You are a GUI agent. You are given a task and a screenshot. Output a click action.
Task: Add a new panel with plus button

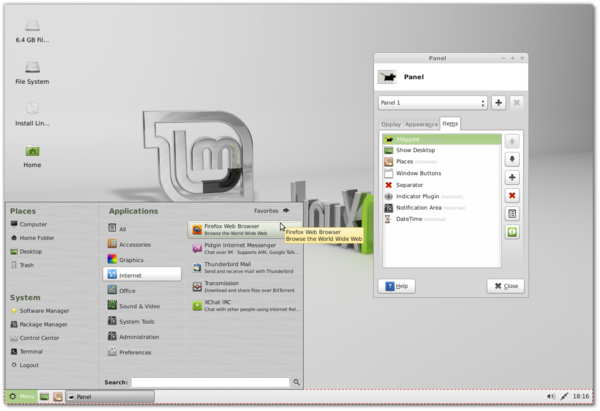(498, 103)
